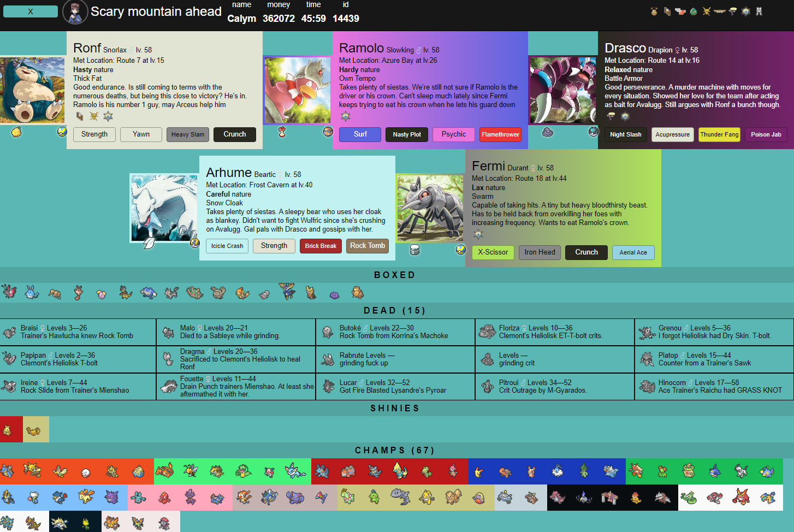
Task: Click the Meganium champ on khaki tile
Action: tap(348, 498)
